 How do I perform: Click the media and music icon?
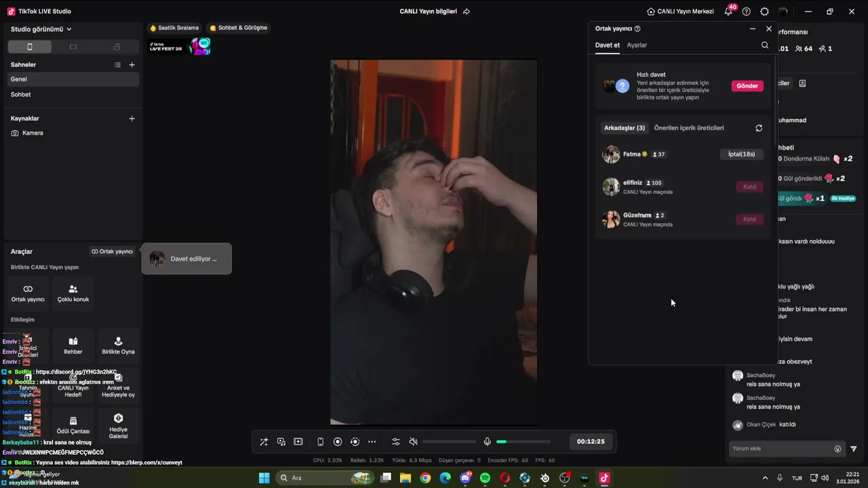(281, 442)
